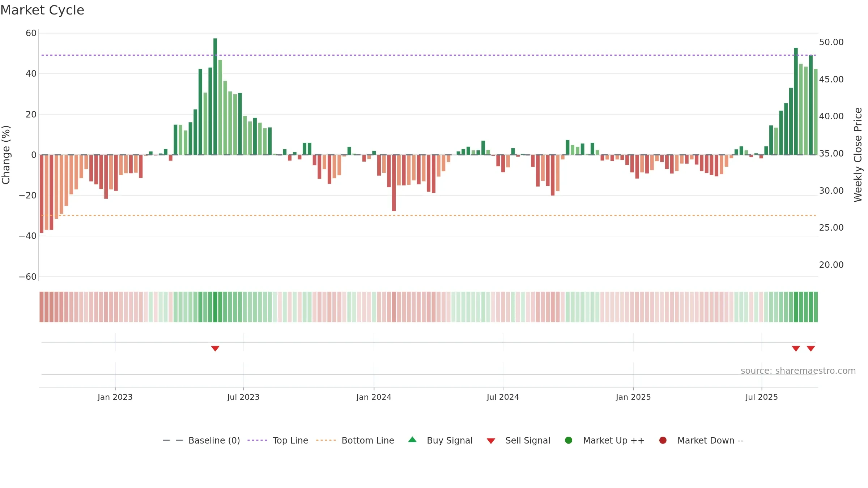The image size is (868, 488).
Task: Toggle the Baseline (0) legend entry
Action: pos(201,440)
